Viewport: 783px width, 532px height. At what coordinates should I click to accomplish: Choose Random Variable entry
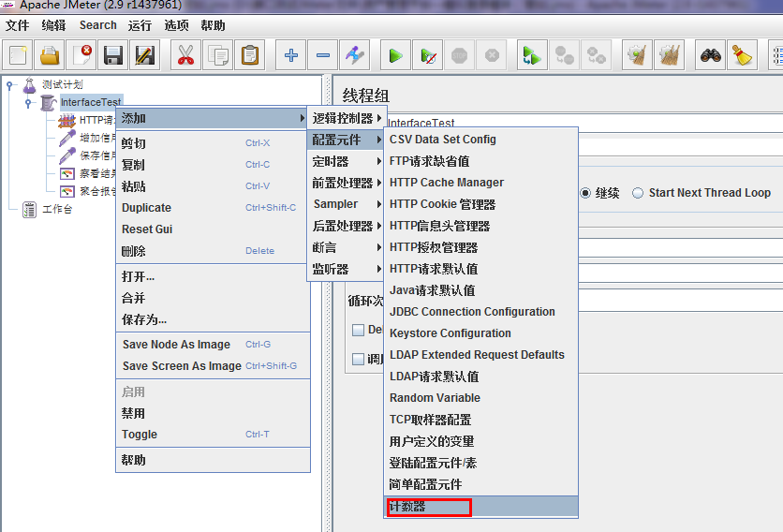[480, 398]
